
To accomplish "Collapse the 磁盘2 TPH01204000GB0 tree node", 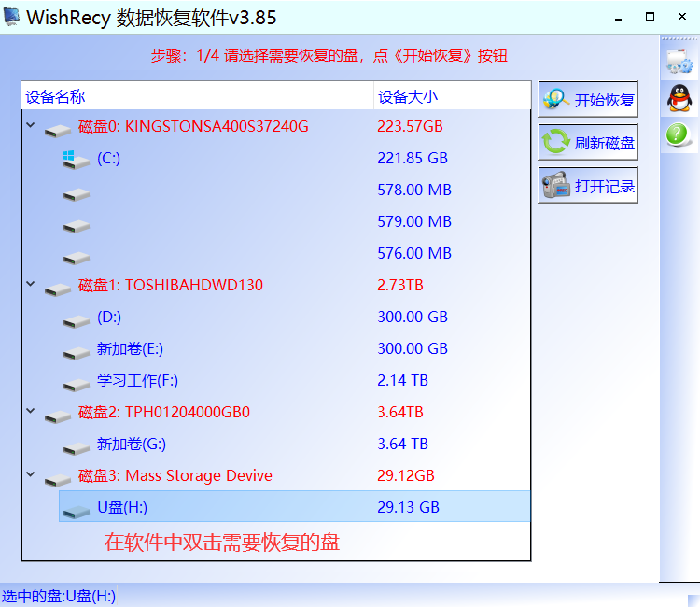I will [x=31, y=411].
